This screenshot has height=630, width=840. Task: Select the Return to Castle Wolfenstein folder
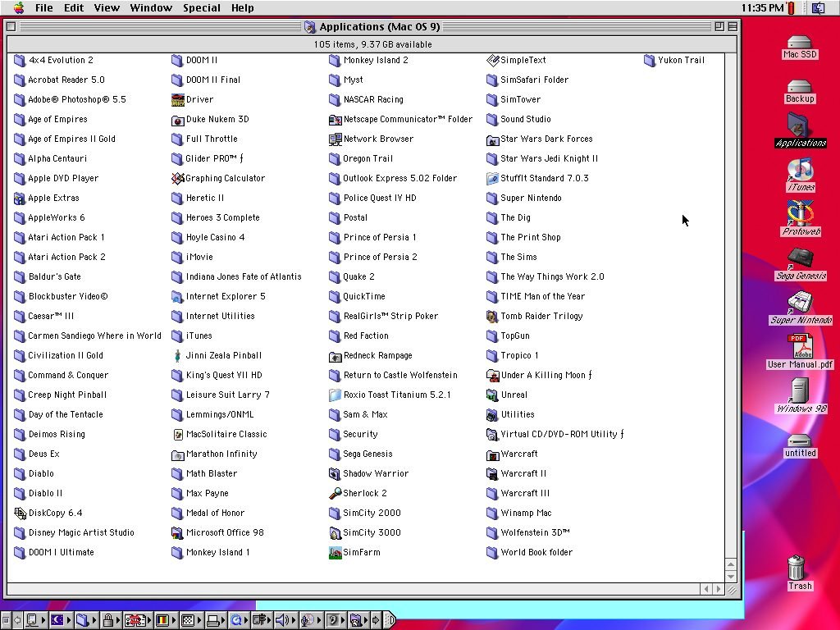(393, 376)
